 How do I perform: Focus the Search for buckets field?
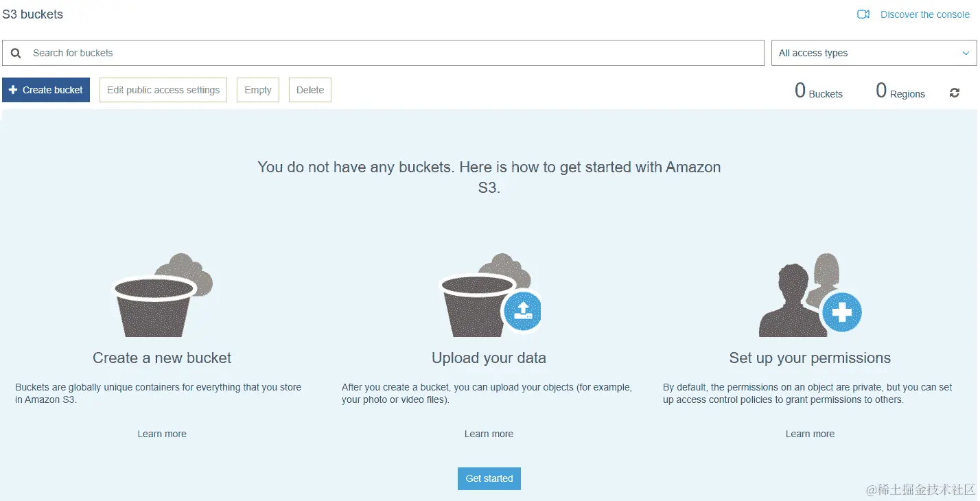coord(383,53)
